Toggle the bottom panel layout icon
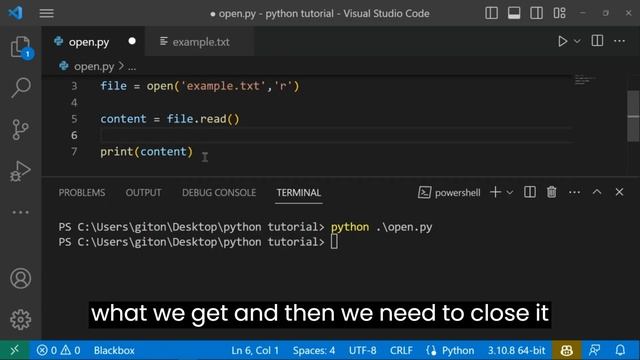 point(514,13)
